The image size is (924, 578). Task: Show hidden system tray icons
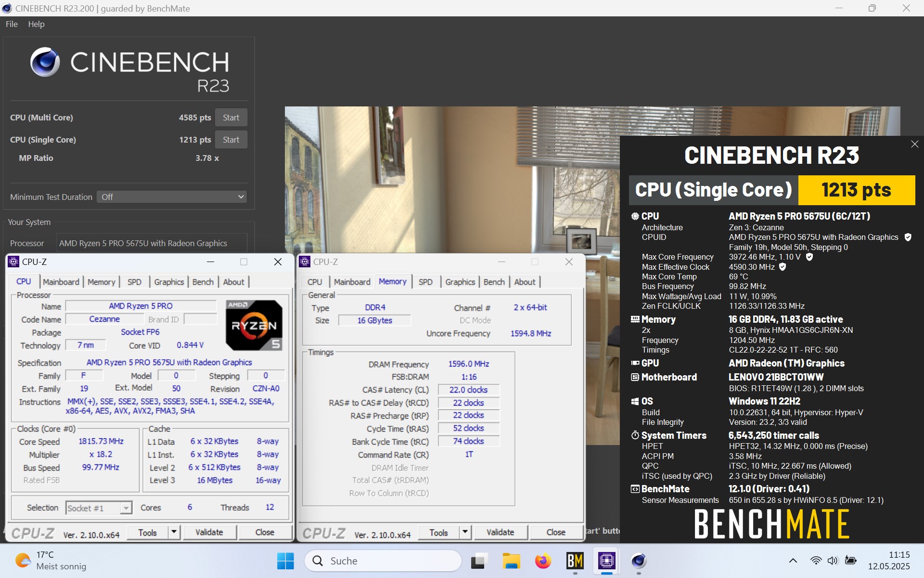click(793, 561)
